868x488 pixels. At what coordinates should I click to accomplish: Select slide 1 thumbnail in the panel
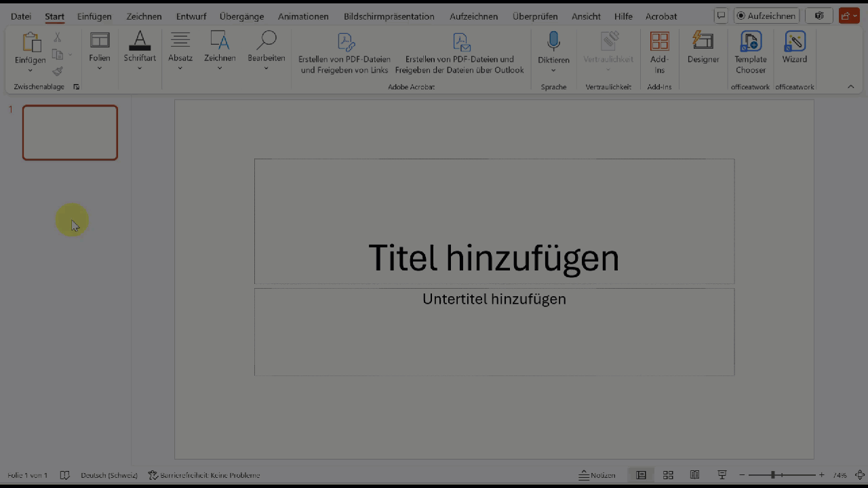point(70,133)
